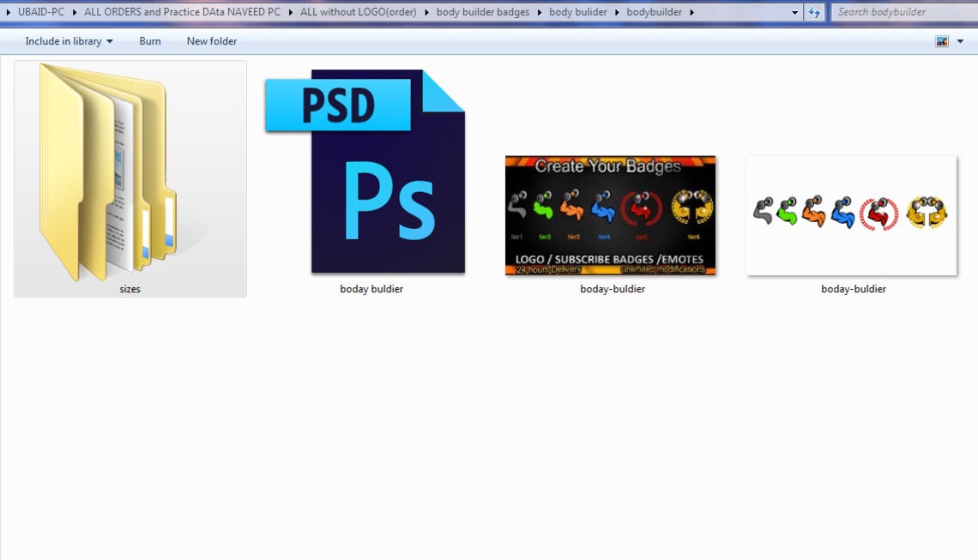Click the Burn toolbar button

pos(150,40)
